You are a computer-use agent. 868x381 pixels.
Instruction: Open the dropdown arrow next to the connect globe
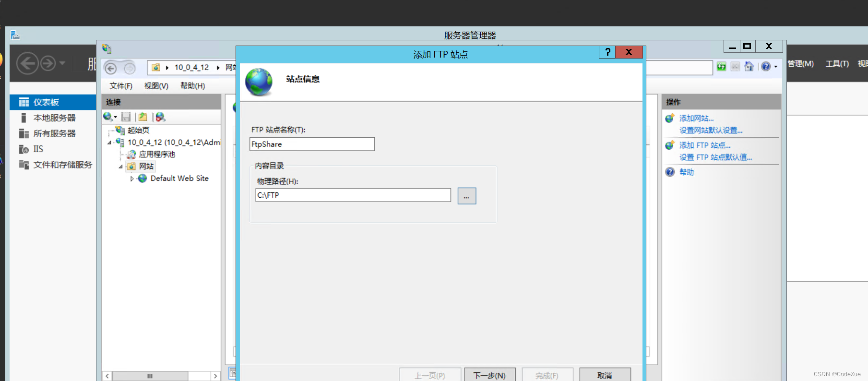116,117
